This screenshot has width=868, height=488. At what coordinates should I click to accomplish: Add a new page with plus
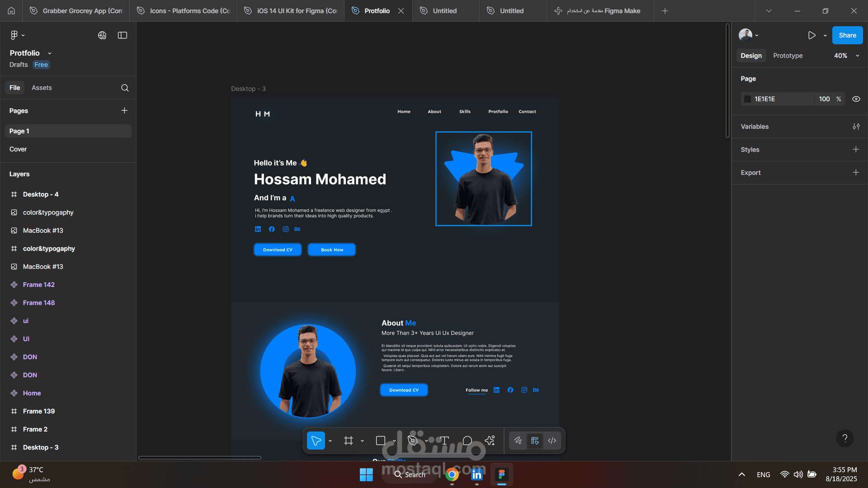[124, 111]
